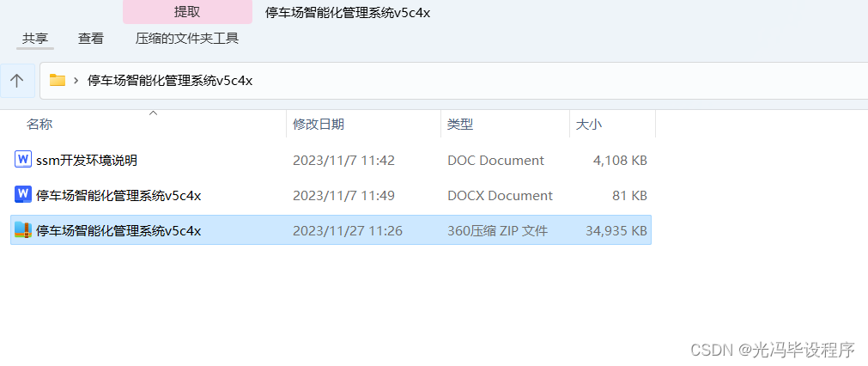
Task: Click the up-arrow navigation button
Action: click(17, 81)
